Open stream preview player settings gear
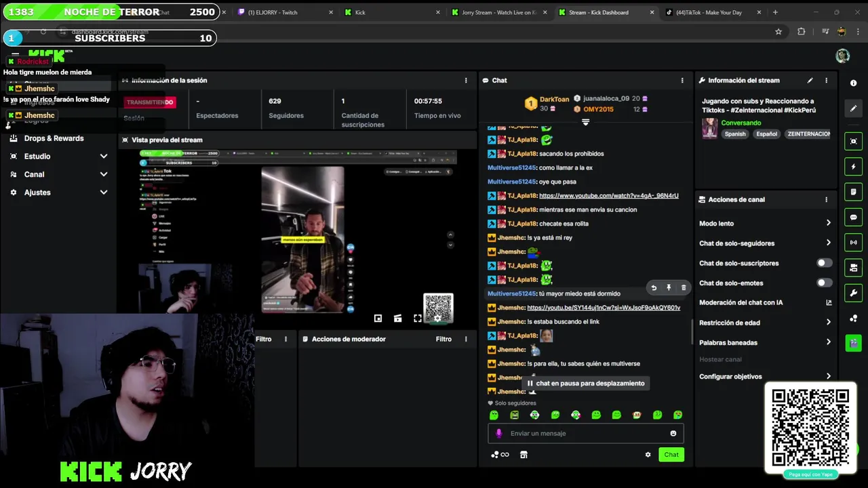Viewport: 868px width, 488px height. (438, 319)
